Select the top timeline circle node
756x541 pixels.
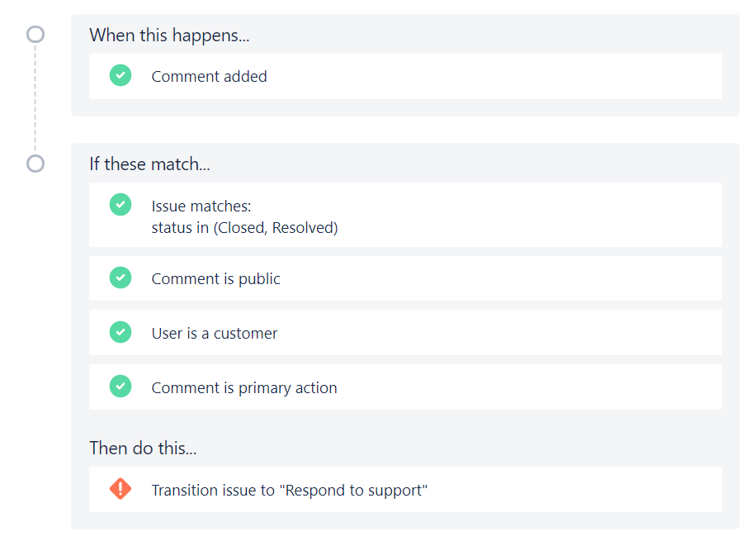pyautogui.click(x=35, y=34)
